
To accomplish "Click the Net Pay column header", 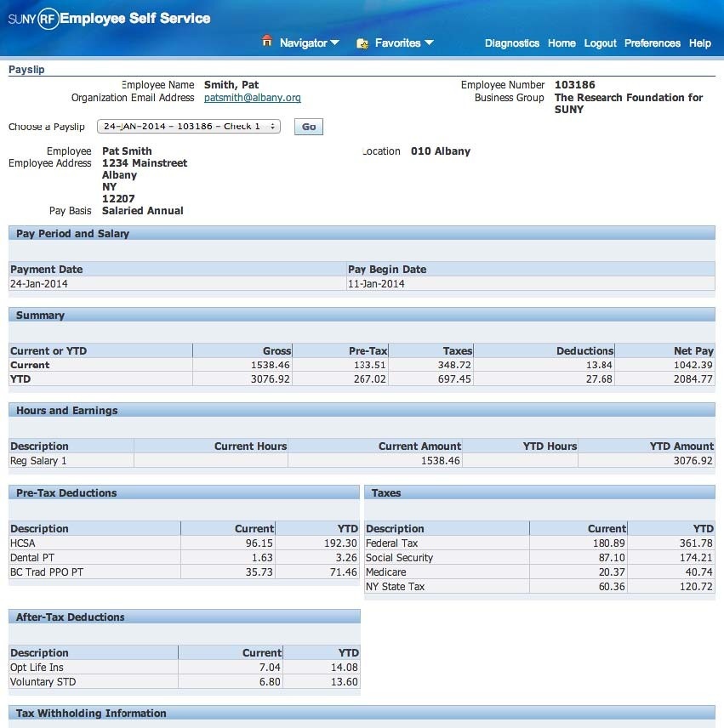I will click(x=693, y=350).
